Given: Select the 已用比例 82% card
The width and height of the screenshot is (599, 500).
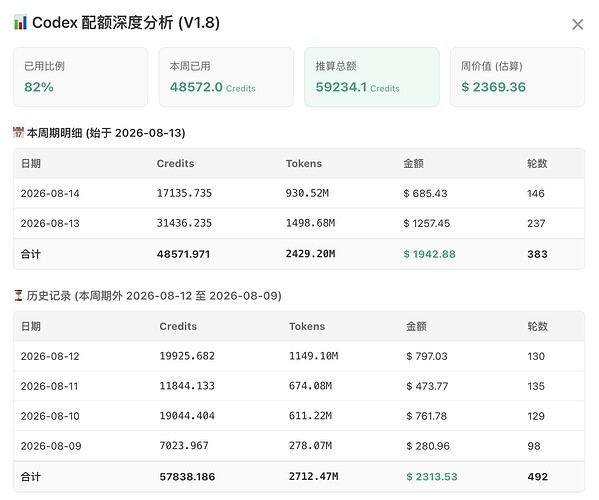Looking at the screenshot, I should click(81, 77).
